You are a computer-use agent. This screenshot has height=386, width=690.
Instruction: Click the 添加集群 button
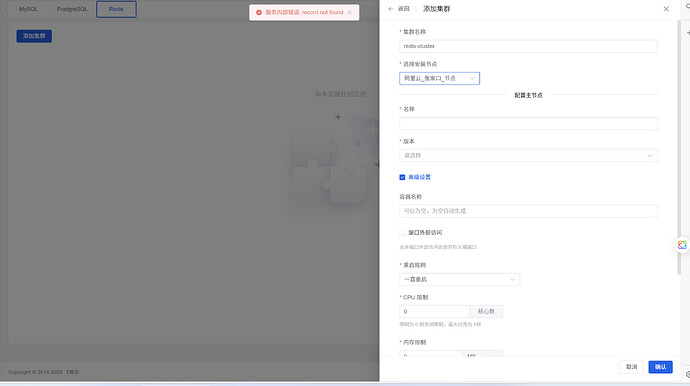[34, 36]
